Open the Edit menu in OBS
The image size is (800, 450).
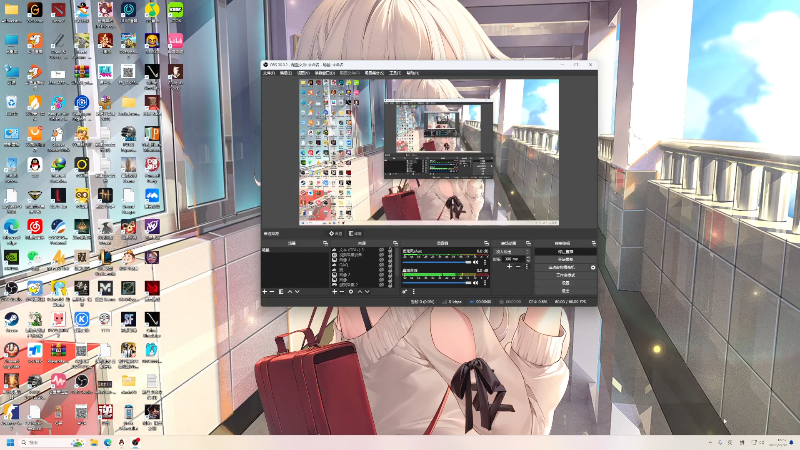(x=286, y=73)
